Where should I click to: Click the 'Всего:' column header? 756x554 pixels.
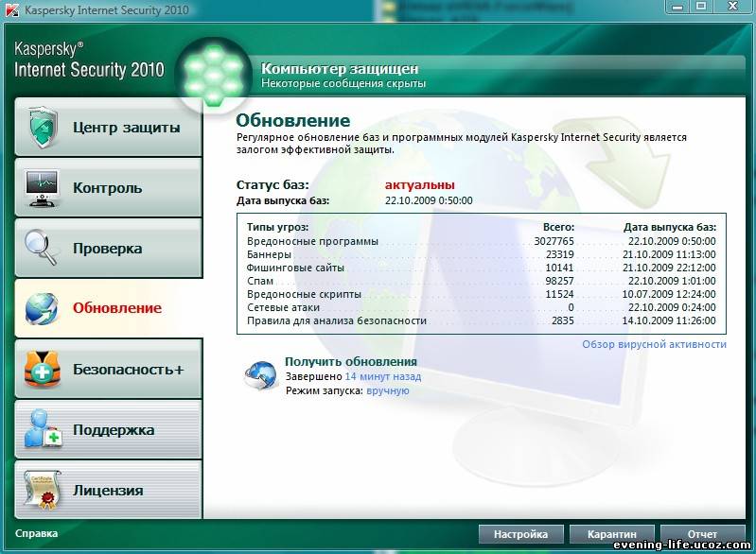558,228
